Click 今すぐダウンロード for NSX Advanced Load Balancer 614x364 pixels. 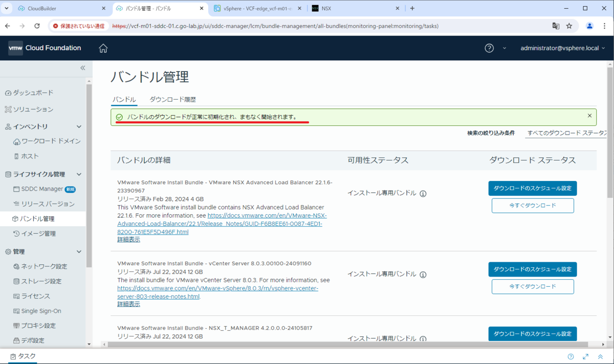coord(533,206)
